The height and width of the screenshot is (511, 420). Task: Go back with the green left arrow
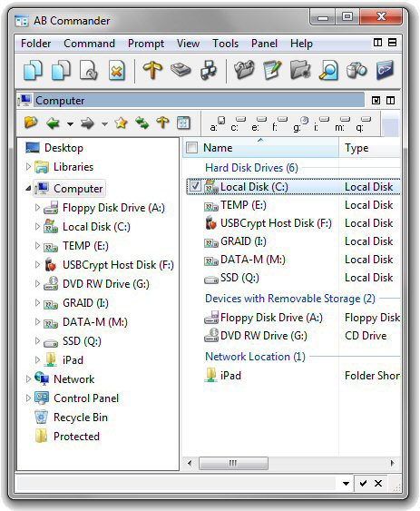tap(53, 123)
